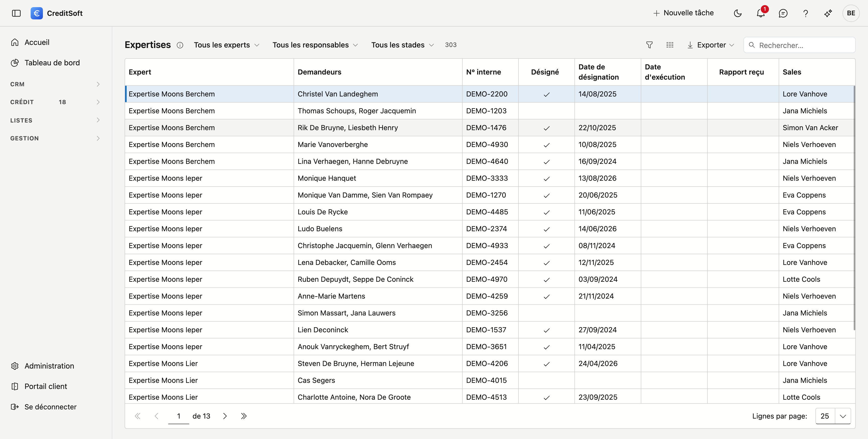Click the date 24/04/2026

tap(598, 363)
